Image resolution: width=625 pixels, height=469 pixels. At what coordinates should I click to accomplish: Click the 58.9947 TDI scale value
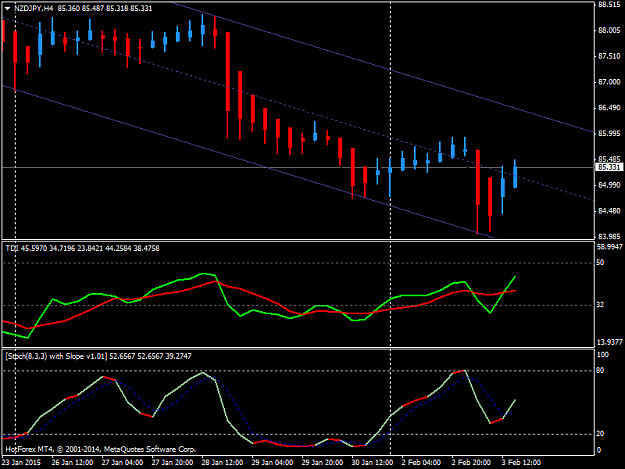click(x=610, y=247)
